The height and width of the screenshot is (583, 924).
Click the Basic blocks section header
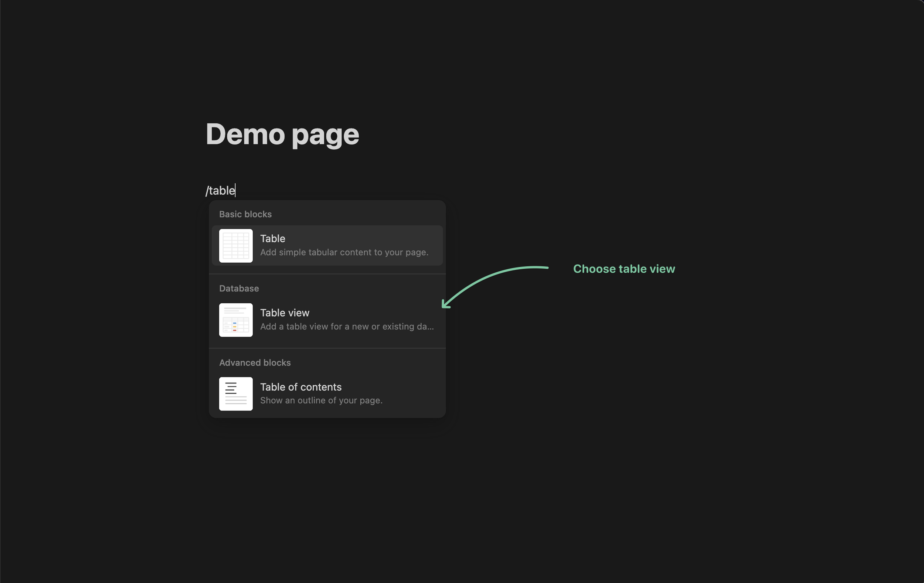pos(245,214)
